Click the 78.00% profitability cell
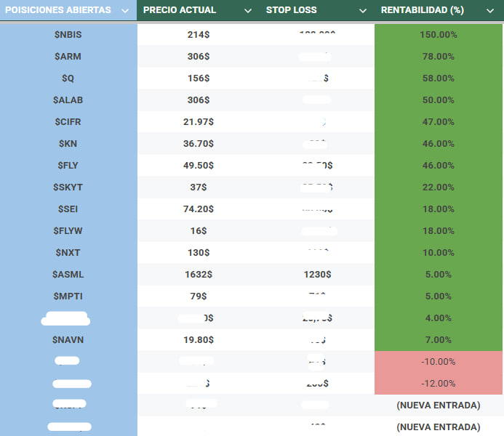Viewport: 504px width, 436px height. tap(439, 57)
